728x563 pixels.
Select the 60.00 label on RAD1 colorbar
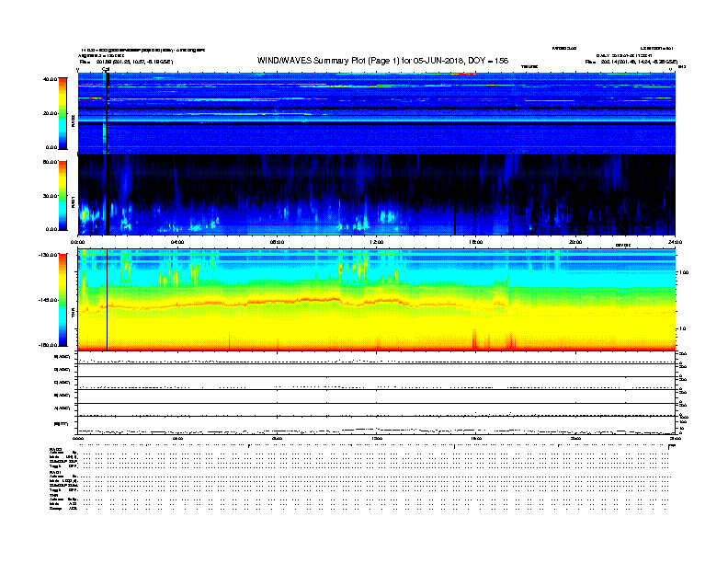coord(50,162)
